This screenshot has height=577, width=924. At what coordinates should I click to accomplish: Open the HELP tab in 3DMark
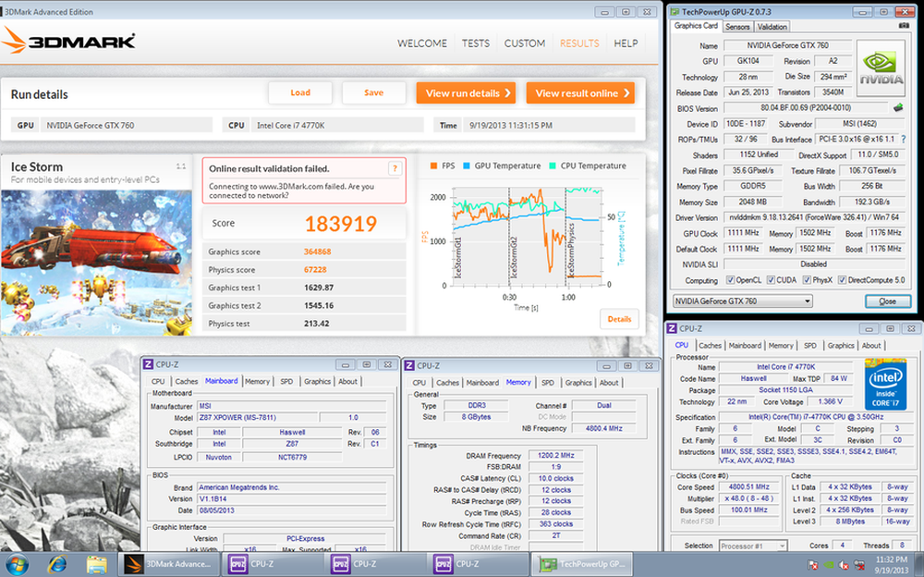[626, 43]
